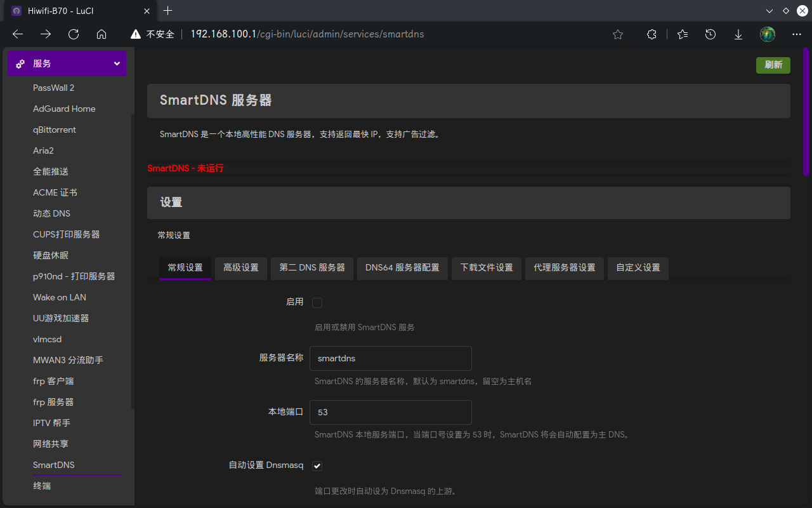The width and height of the screenshot is (812, 508).
Task: Bookmark this page via the star icon
Action: pos(618,34)
